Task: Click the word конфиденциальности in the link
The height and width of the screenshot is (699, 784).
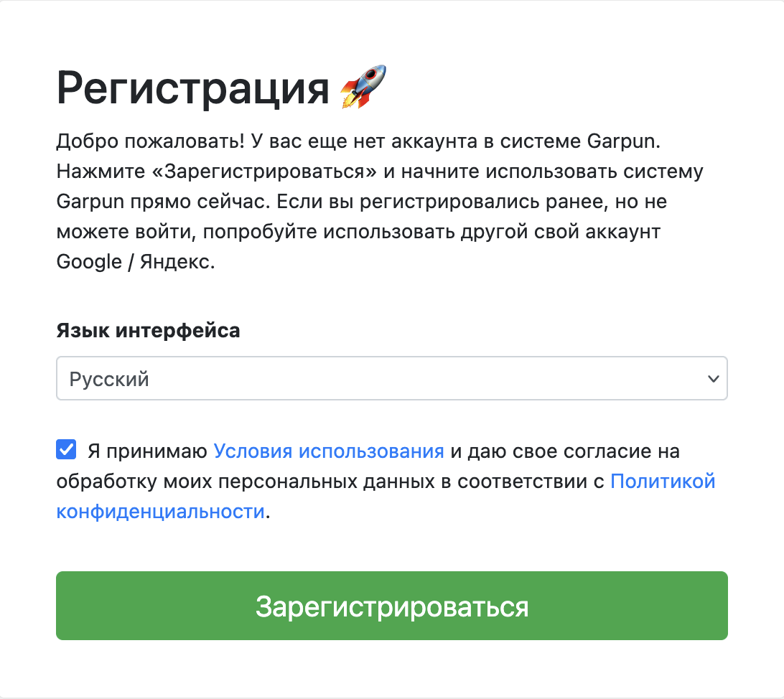Action: click(x=161, y=511)
